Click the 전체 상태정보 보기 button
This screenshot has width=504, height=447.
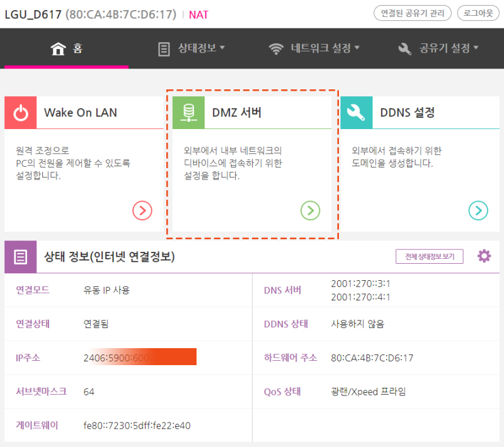[x=429, y=257]
